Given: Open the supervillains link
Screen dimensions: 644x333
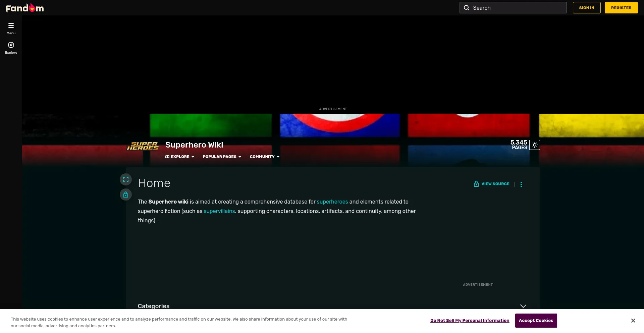Looking at the screenshot, I should [219, 211].
